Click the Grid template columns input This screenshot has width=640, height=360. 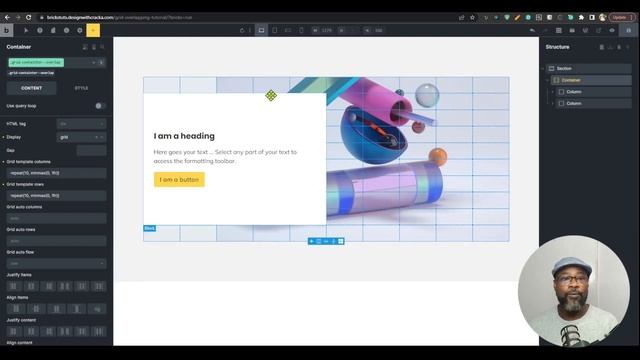pyautogui.click(x=56, y=173)
